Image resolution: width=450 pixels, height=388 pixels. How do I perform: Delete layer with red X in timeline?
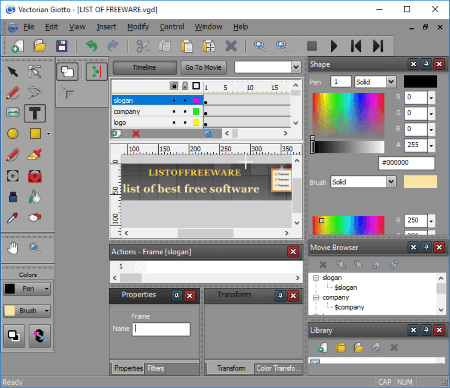point(136,134)
